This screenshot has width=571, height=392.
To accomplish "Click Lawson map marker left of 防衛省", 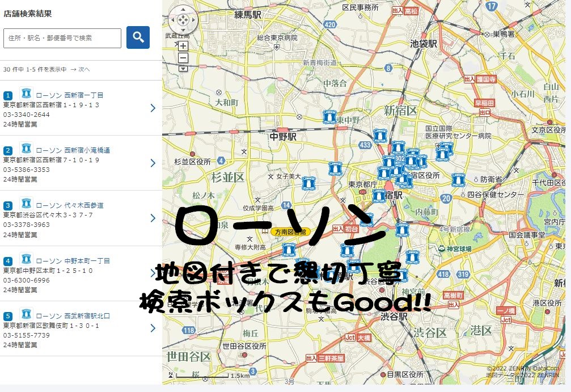I will (x=458, y=180).
